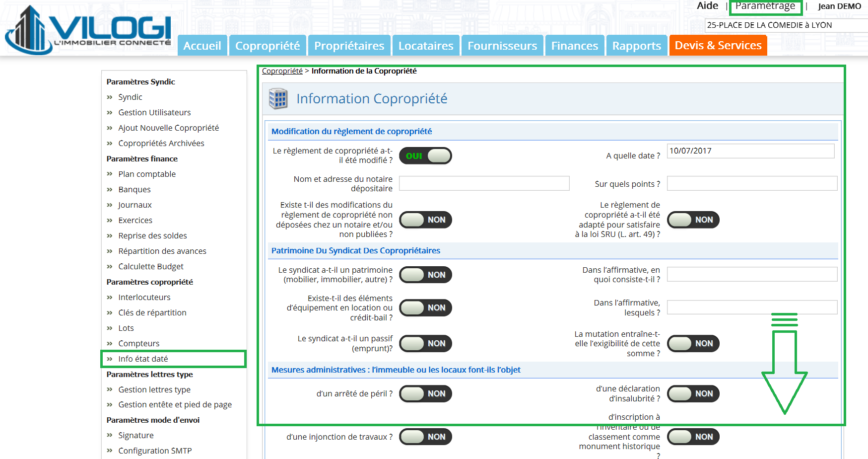Toggle 'Le règlement de copropriété a-t-il été modifié' switch

425,156
